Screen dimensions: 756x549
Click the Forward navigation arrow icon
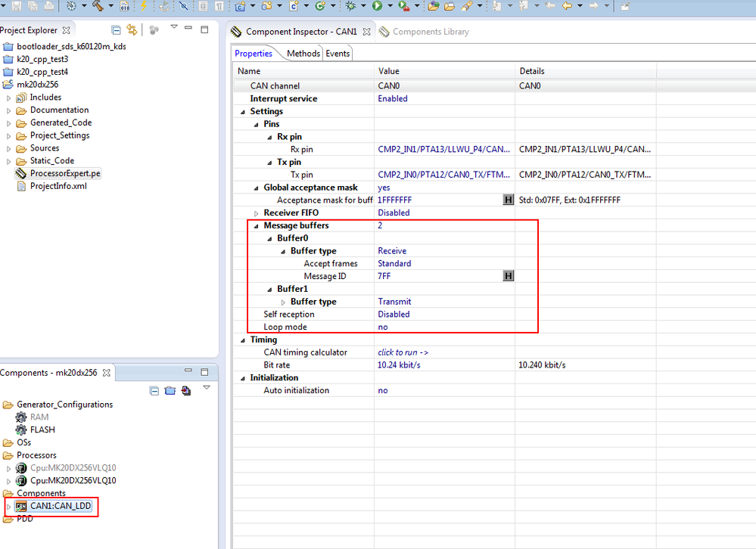tap(594, 6)
